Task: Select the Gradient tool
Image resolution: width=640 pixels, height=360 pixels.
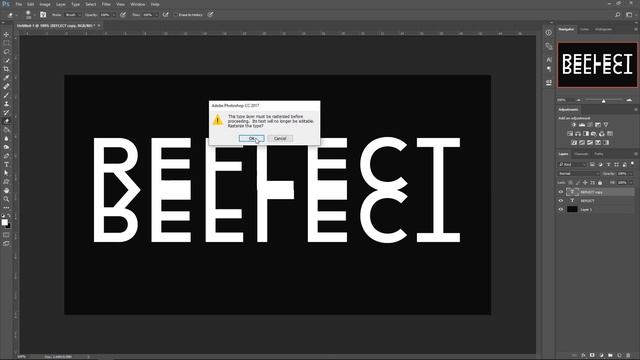Action: coord(6,130)
